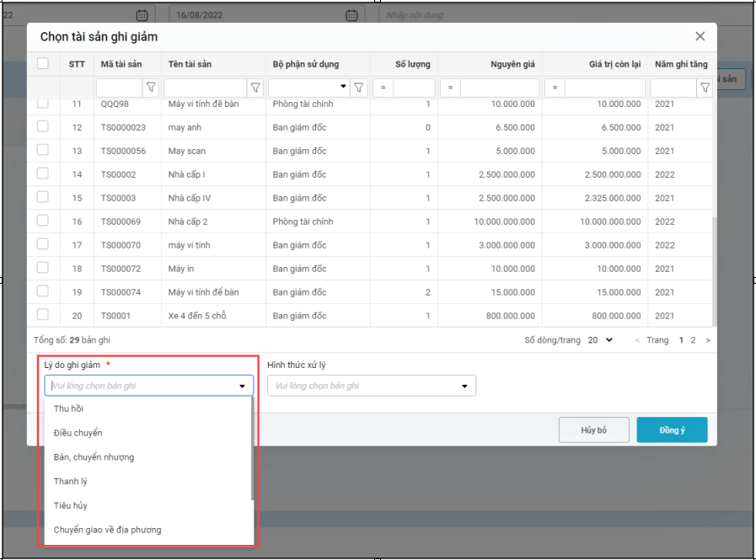Click the table's vertical scrollbar
756x560 pixels.
(714, 269)
